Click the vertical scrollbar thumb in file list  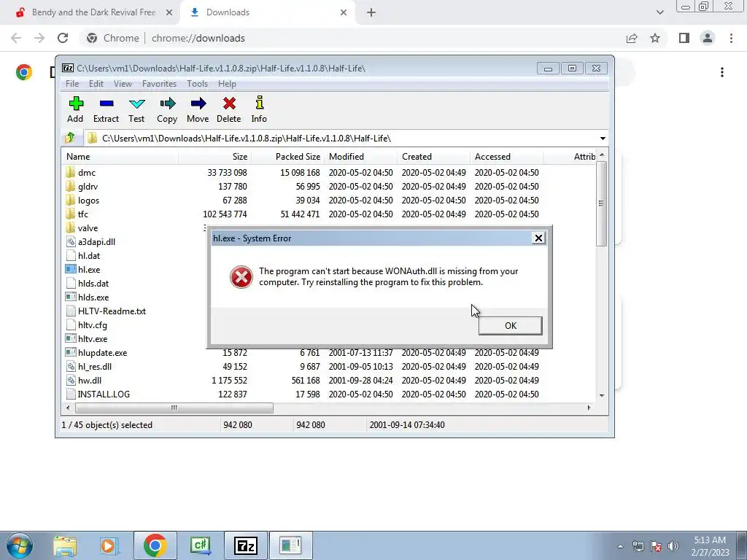602,203
